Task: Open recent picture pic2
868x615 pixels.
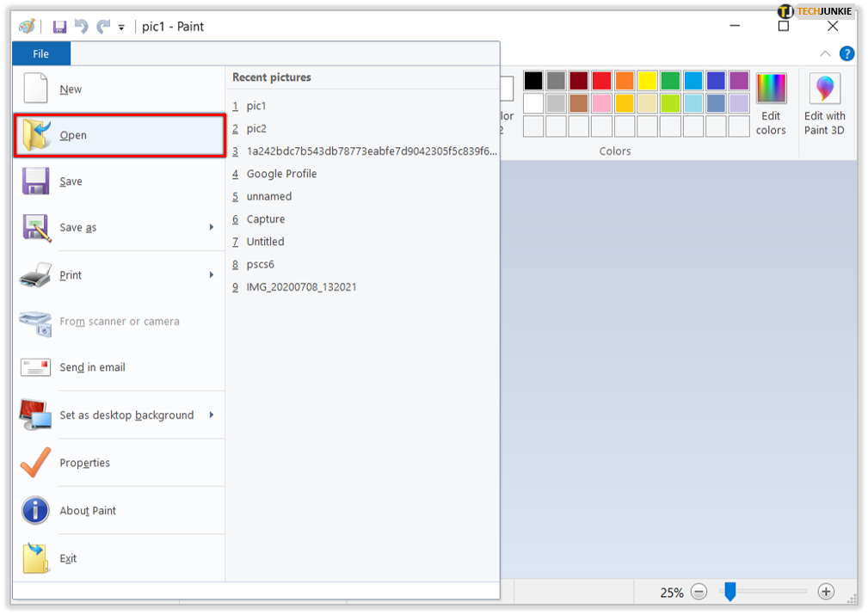Action: coord(364,128)
